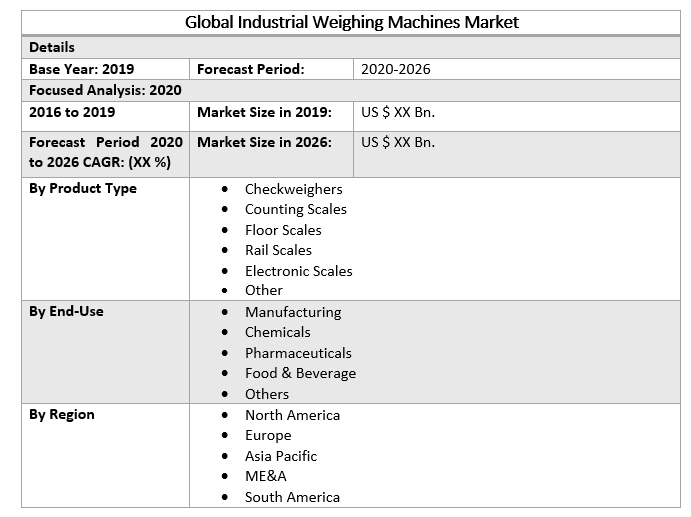Click the Forecast Period: label cell
Viewport: 691px width, 517px height.
(251, 69)
